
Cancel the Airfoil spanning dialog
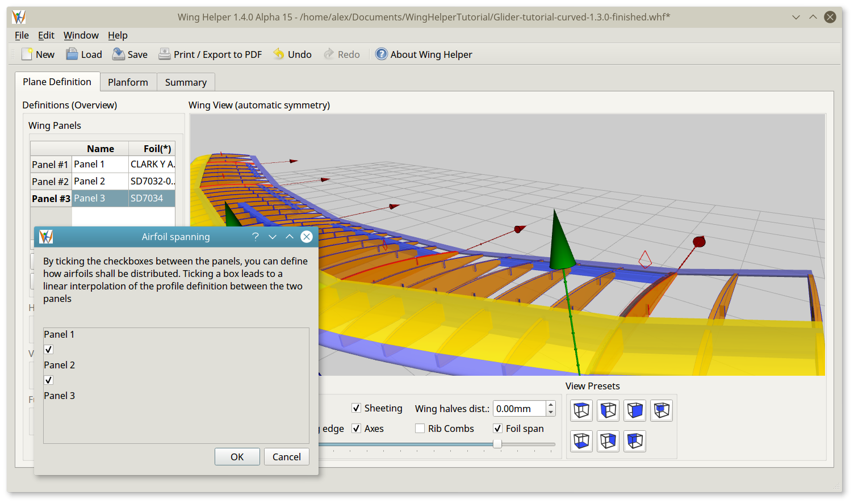(x=286, y=456)
